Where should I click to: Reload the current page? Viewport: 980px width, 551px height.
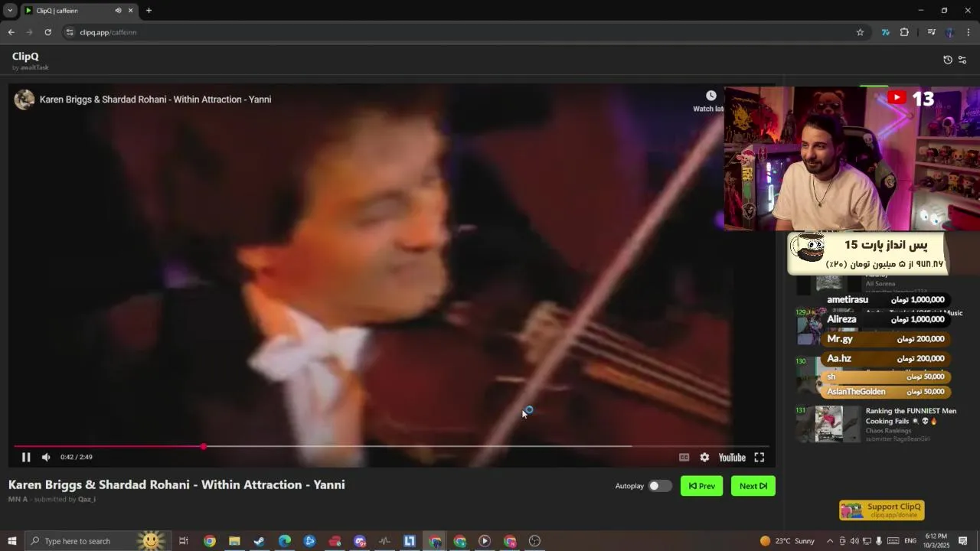[x=47, y=32]
